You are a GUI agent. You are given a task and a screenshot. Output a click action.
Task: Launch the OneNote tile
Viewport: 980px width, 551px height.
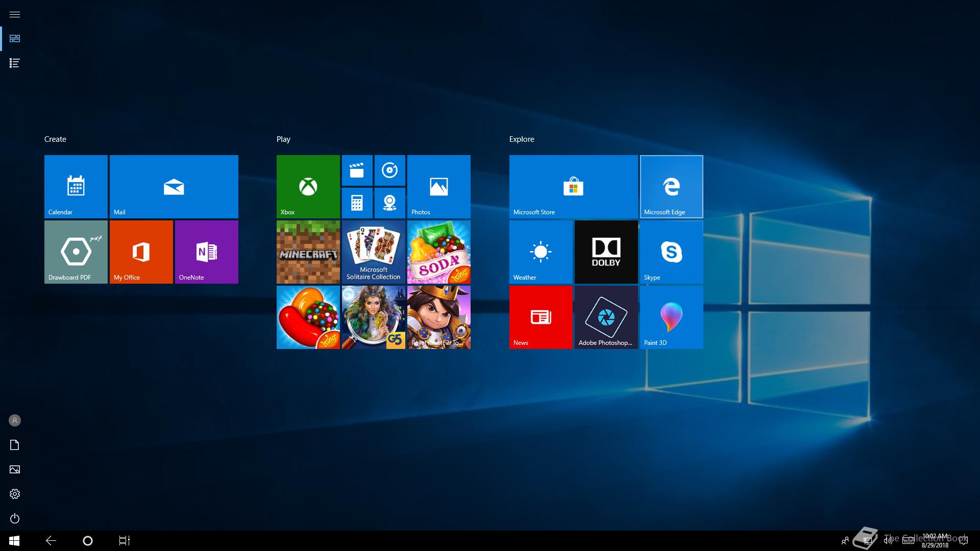tap(207, 252)
